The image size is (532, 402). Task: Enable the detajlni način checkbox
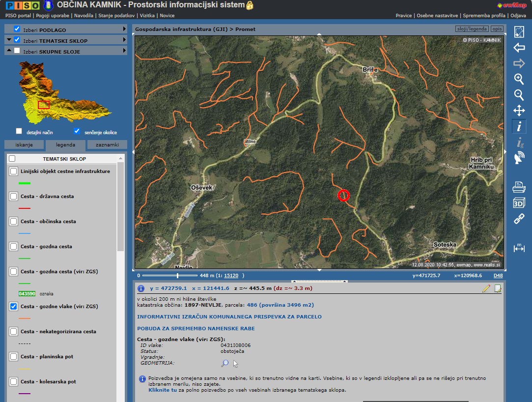click(19, 131)
